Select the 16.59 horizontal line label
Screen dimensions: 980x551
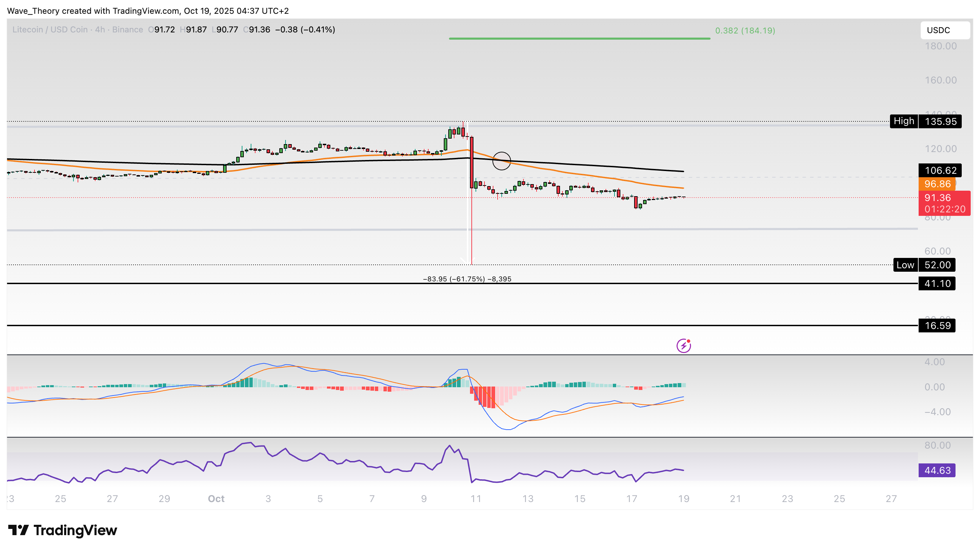tap(937, 325)
